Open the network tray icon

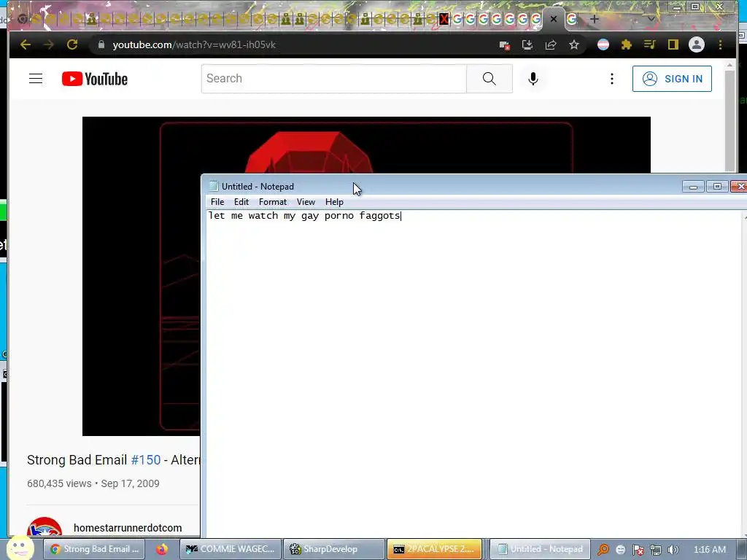[x=656, y=550]
